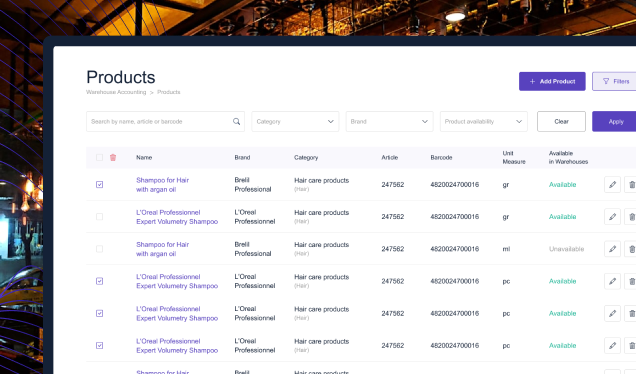Click the Unavailable status text
The image size is (636, 374).
tap(566, 249)
